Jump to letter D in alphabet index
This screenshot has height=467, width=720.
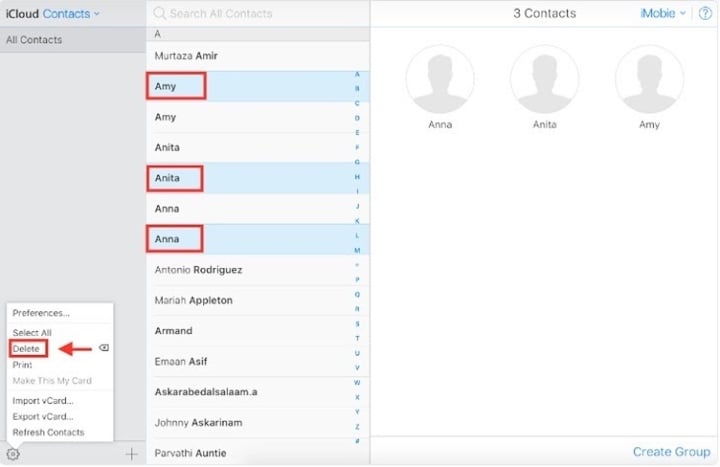357,118
